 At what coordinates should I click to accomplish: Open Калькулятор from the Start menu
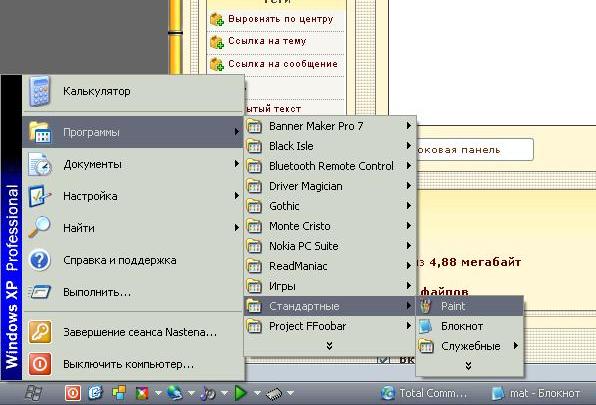(x=133, y=92)
